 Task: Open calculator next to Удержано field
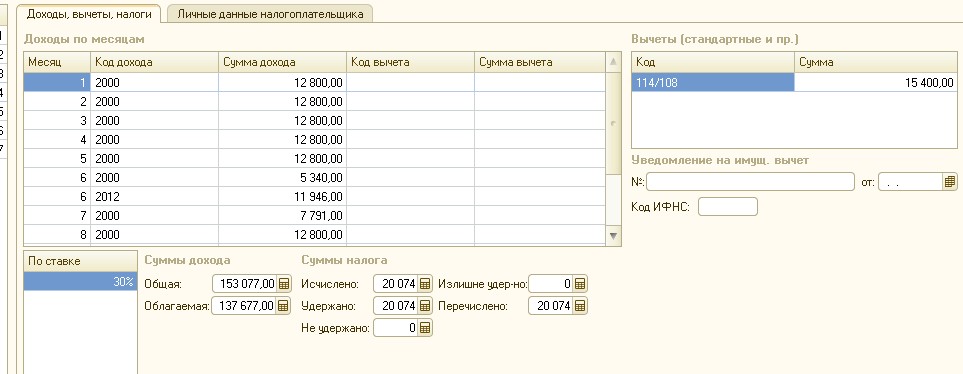click(x=426, y=305)
